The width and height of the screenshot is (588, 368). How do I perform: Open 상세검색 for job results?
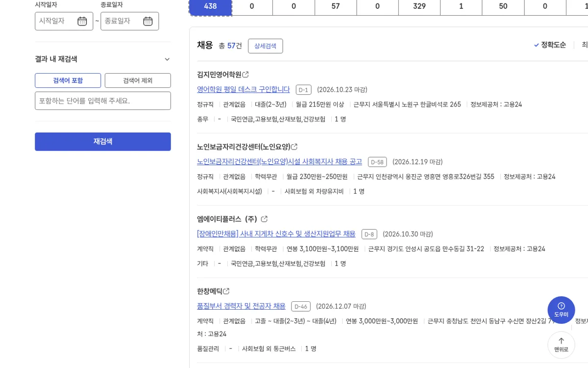pos(265,46)
